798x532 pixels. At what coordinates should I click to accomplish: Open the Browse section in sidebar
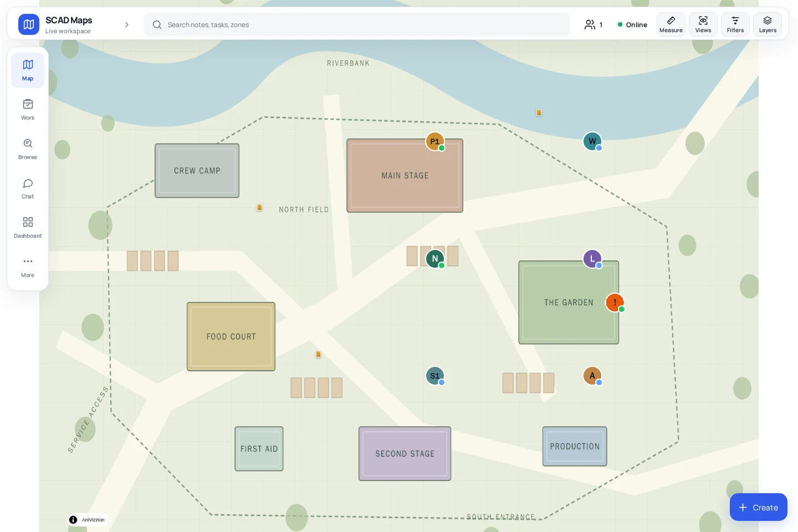(x=28, y=149)
